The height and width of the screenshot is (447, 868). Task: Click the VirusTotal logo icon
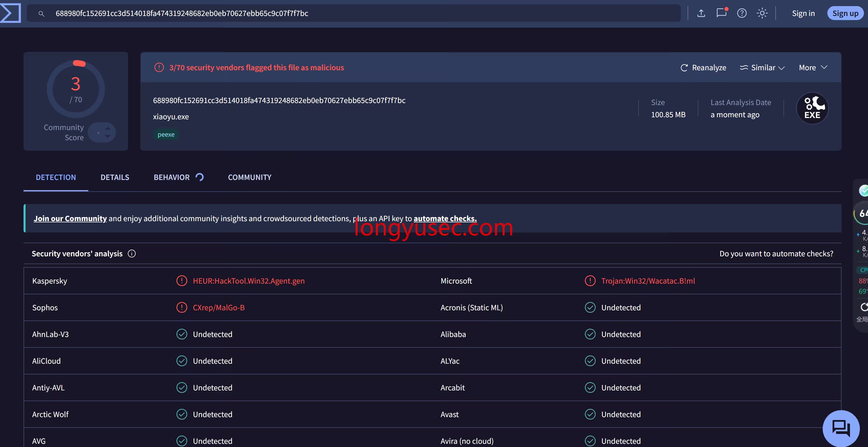click(10, 13)
